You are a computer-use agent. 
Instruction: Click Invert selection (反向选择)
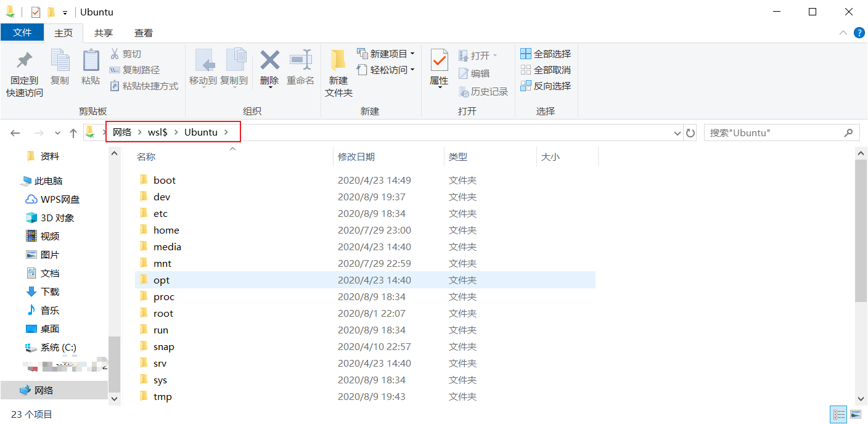pyautogui.click(x=546, y=86)
